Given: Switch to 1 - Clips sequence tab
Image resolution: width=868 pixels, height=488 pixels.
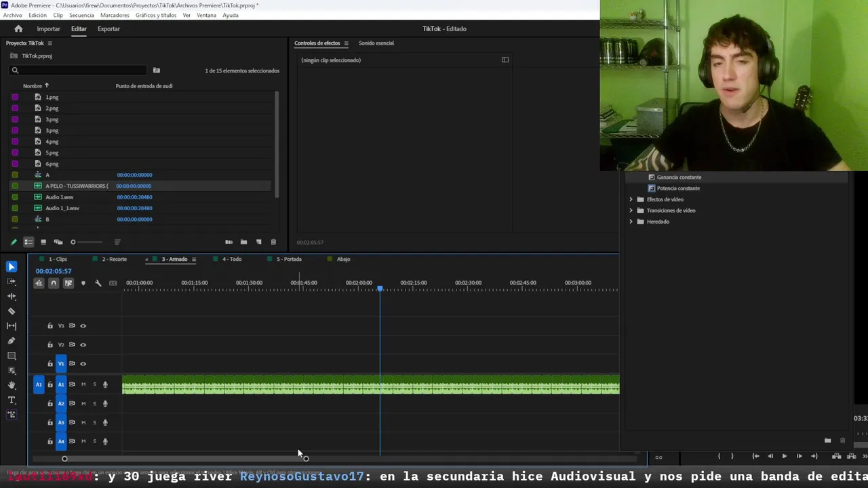Looking at the screenshot, I should pyautogui.click(x=58, y=259).
